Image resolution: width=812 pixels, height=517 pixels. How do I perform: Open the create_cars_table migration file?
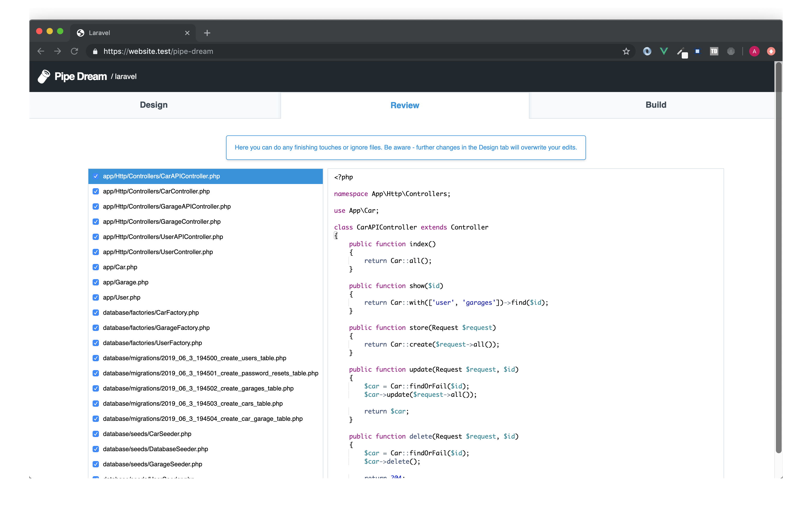click(x=193, y=403)
